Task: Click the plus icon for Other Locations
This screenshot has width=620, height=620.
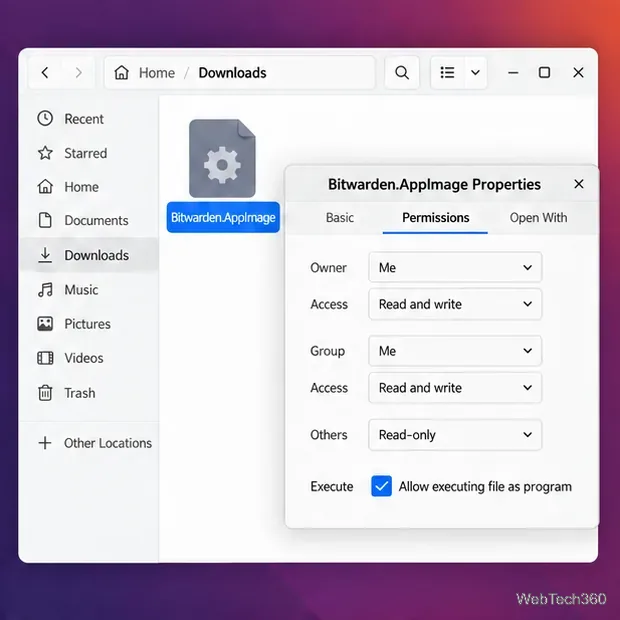Action: click(45, 442)
